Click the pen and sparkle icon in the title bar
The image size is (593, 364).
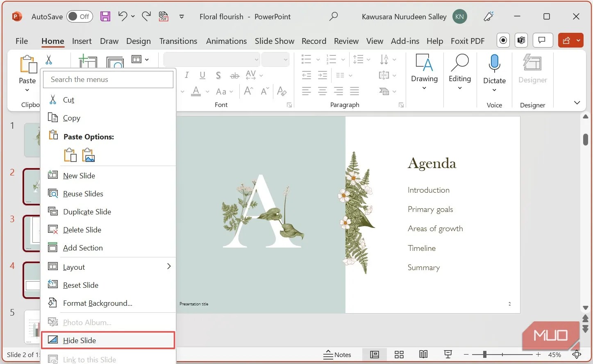coord(488,16)
